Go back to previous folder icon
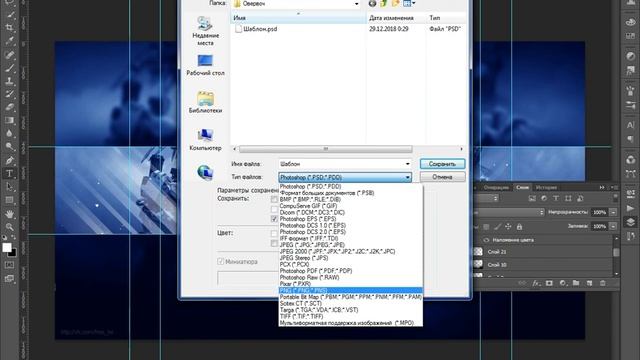Screen dimensions: 640x360 pyautogui.click(x=372, y=4)
